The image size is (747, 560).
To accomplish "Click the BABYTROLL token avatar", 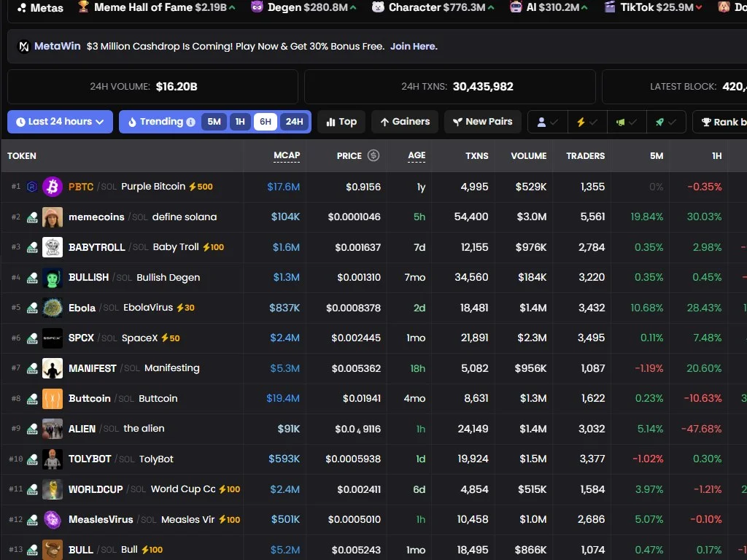I will [x=53, y=247].
